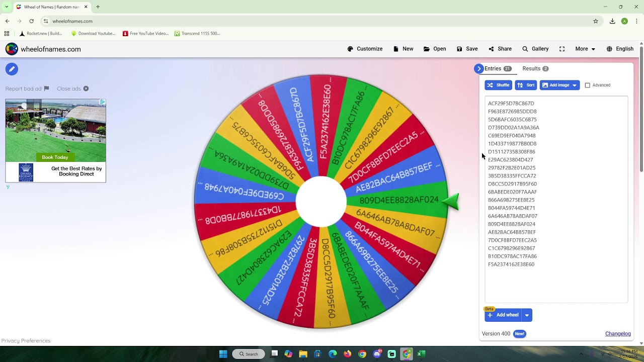Open Privacy Preferences
The width and height of the screenshot is (644, 362).
[x=26, y=341]
